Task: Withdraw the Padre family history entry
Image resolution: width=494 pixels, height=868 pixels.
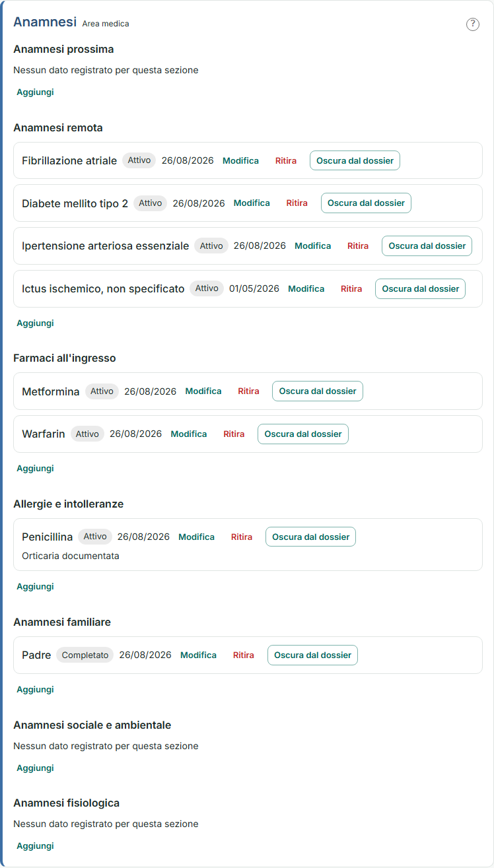Action: pyautogui.click(x=244, y=655)
